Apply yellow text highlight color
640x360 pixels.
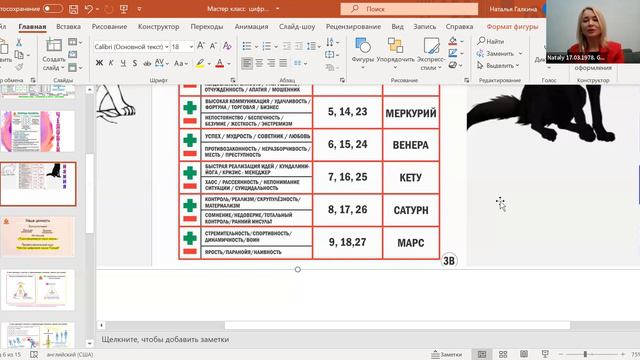[200, 63]
